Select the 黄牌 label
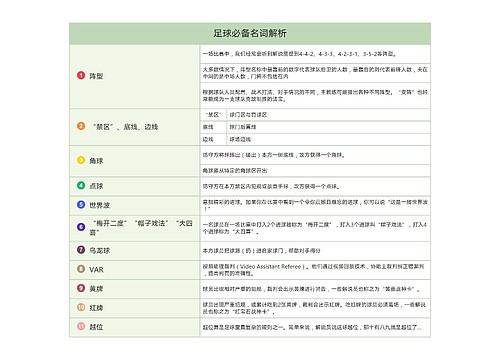Image resolution: width=500 pixels, height=360 pixels. (96, 288)
